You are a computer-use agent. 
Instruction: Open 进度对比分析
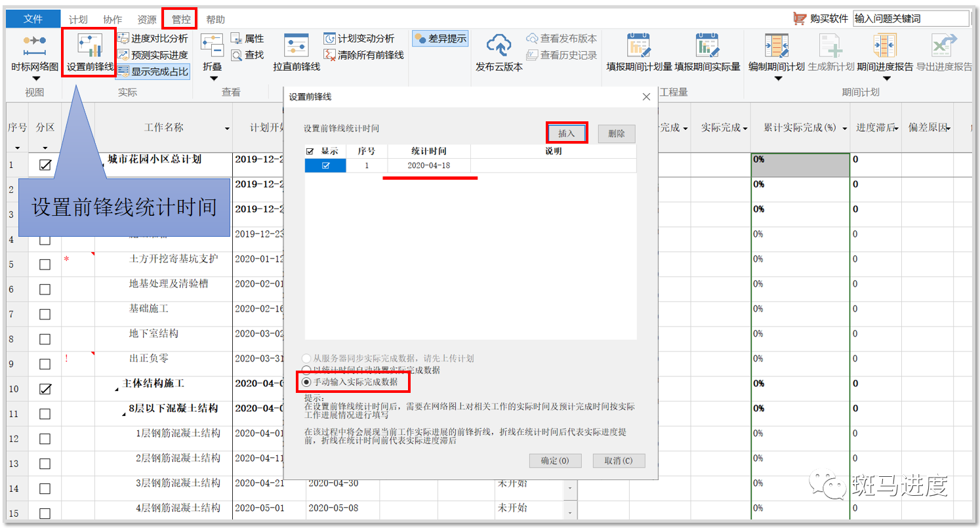click(x=153, y=39)
